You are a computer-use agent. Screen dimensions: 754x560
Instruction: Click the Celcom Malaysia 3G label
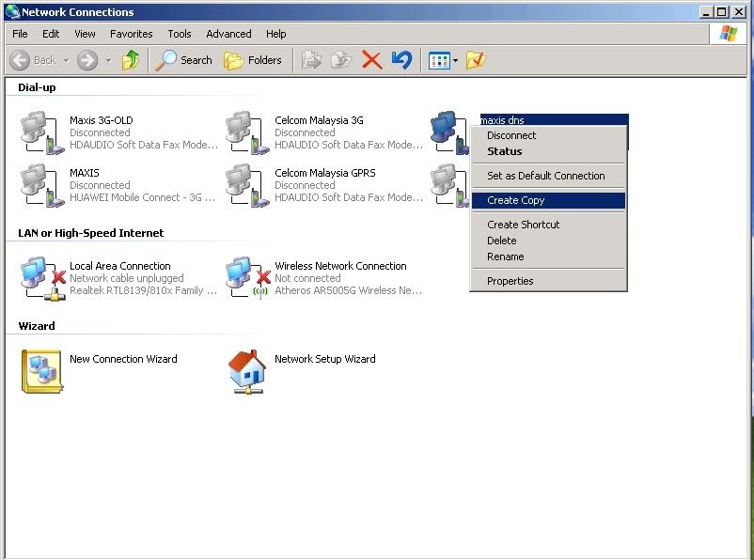tap(319, 120)
